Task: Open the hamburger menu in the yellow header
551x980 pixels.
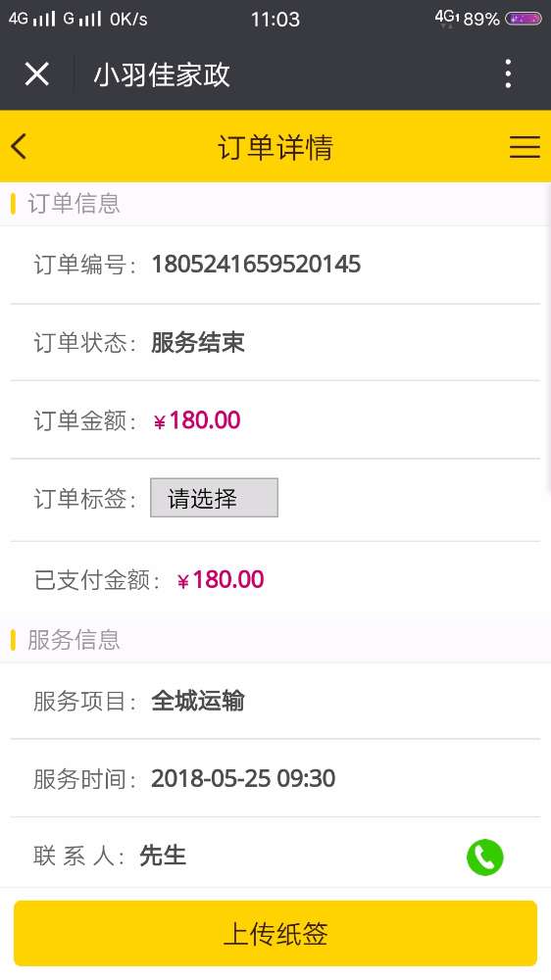Action: (x=525, y=147)
